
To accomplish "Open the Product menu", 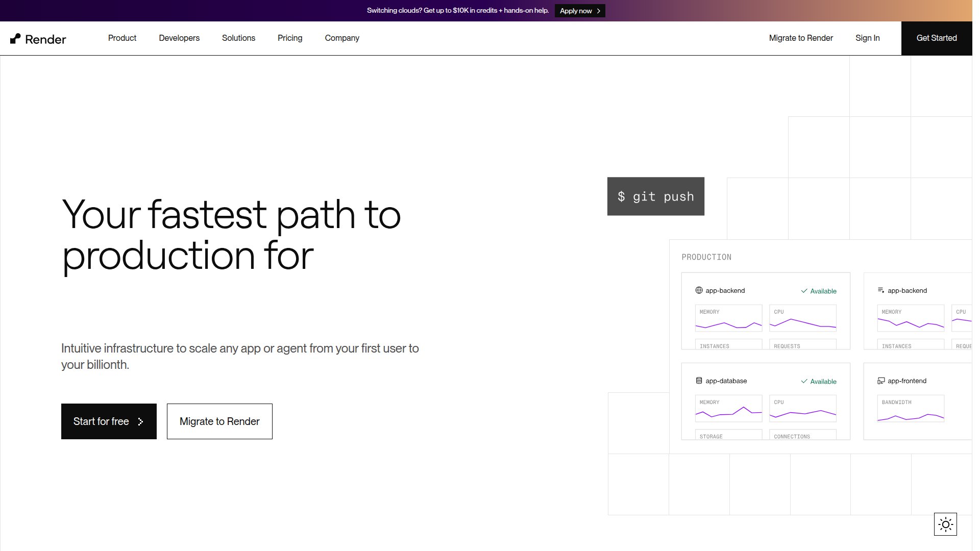I will [122, 38].
